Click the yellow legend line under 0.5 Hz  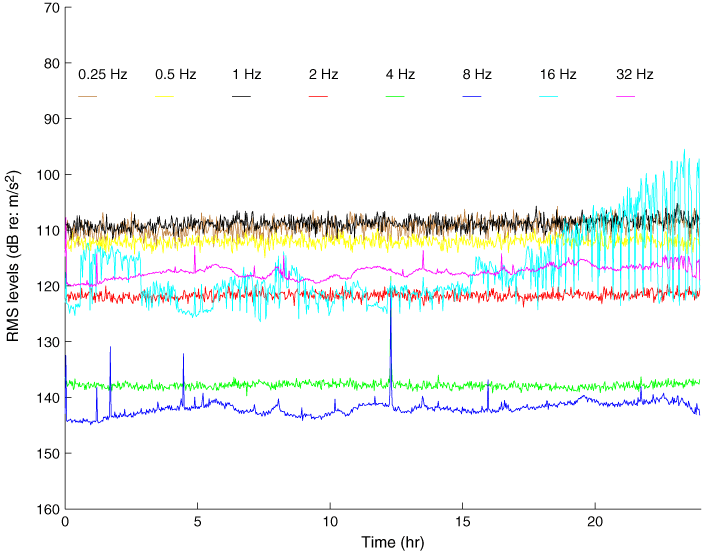tap(164, 96)
